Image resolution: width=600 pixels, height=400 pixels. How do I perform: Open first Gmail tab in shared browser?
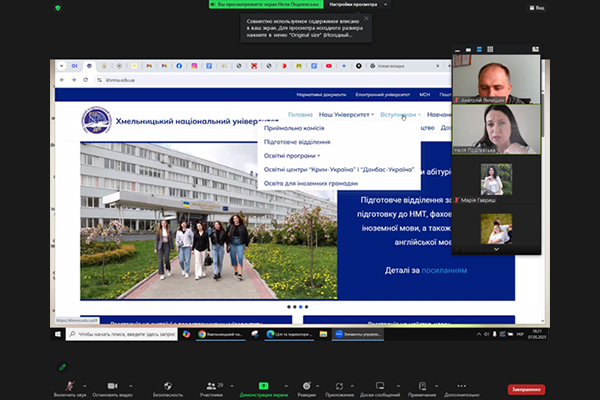coord(149,66)
